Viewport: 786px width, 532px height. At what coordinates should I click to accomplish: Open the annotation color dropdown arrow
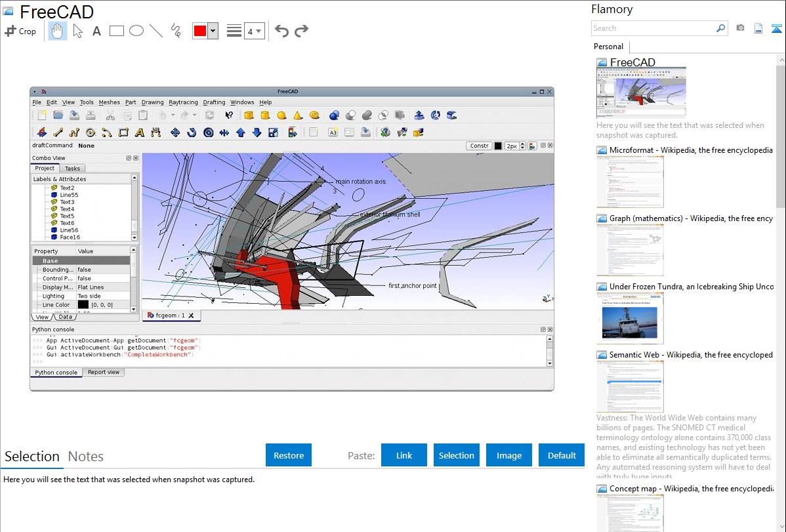click(213, 31)
